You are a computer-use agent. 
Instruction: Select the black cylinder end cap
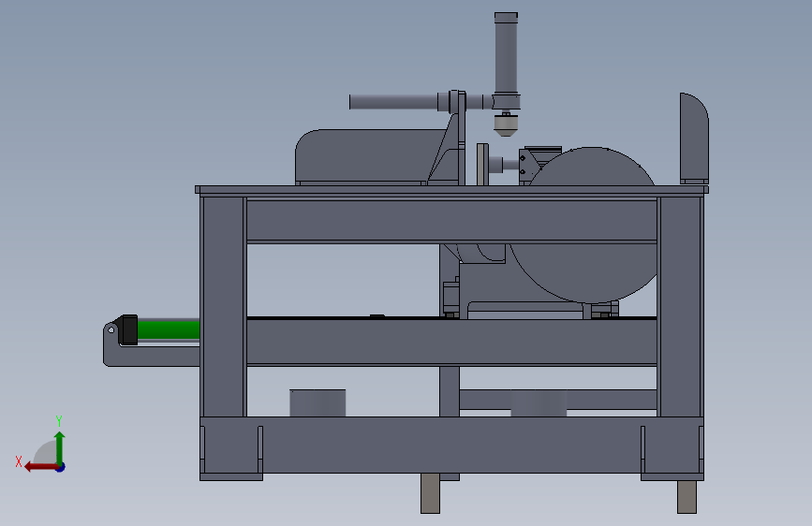tap(128, 329)
